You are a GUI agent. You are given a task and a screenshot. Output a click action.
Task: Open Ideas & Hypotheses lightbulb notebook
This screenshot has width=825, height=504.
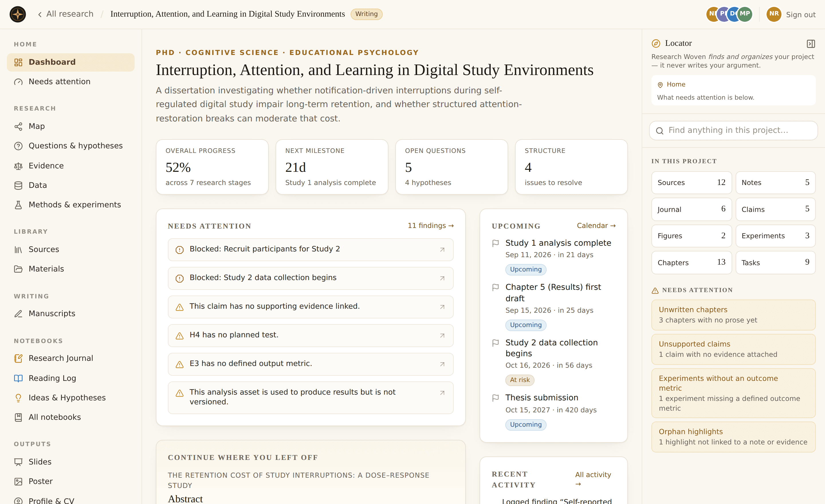click(x=71, y=397)
